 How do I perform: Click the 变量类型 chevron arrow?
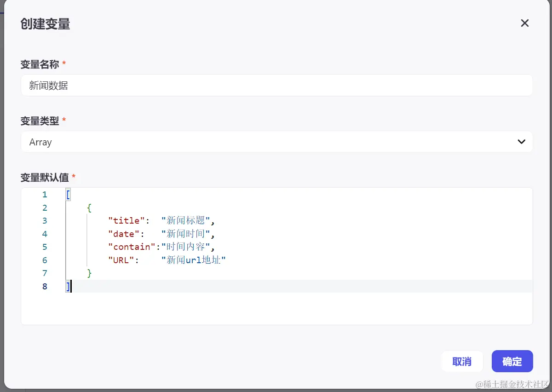pyautogui.click(x=521, y=142)
